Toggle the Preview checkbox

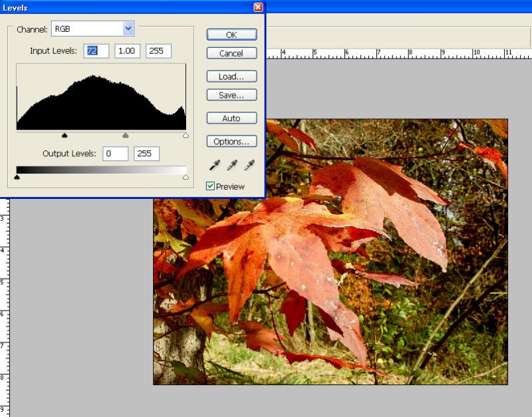pyautogui.click(x=210, y=186)
